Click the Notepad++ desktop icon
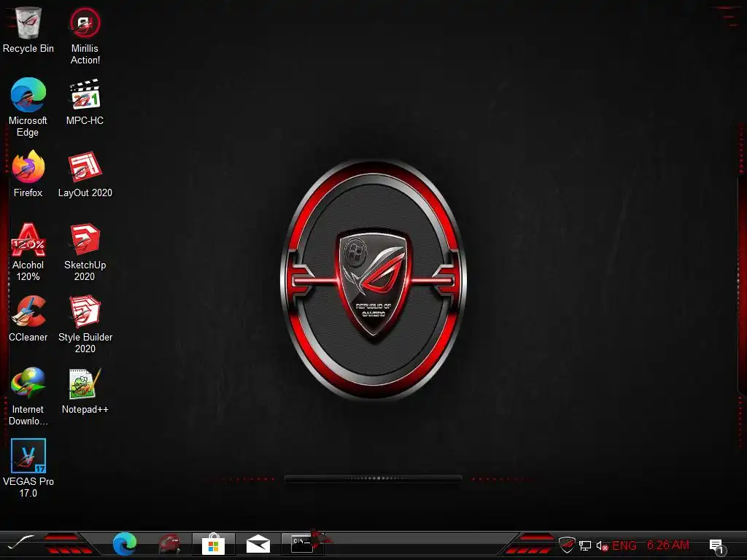 tap(85, 391)
